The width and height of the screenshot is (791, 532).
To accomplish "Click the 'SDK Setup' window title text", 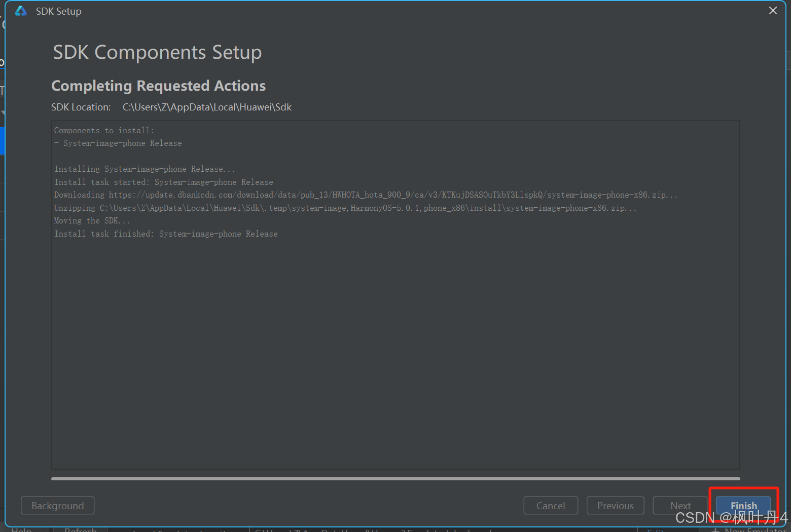I will [58, 11].
